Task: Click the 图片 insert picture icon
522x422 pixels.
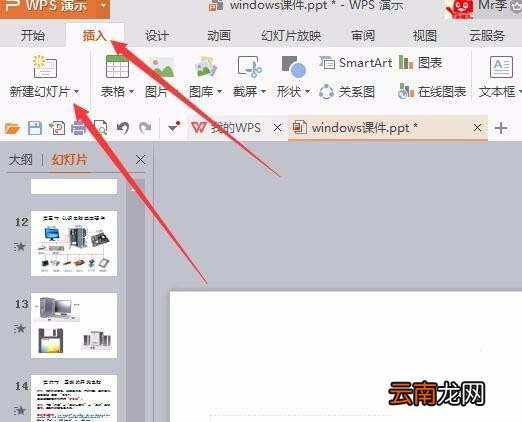Action: click(162, 67)
